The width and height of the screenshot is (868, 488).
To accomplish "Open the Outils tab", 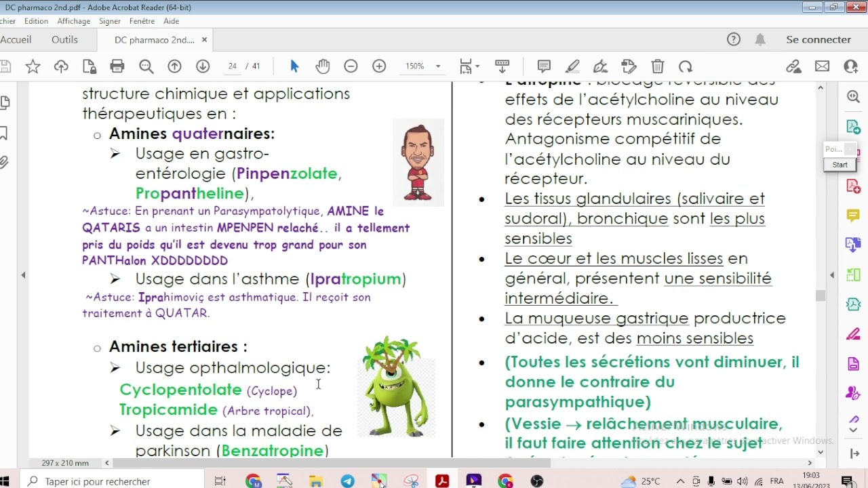I will click(x=64, y=39).
